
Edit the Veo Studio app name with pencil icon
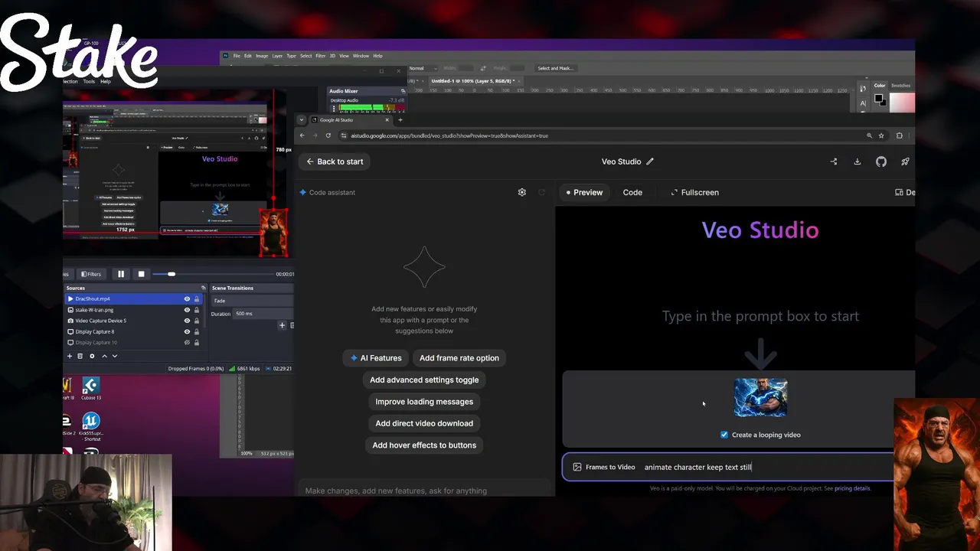pyautogui.click(x=650, y=161)
